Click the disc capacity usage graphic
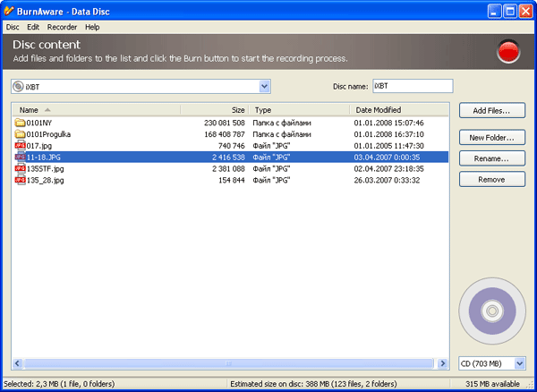 (x=492, y=311)
